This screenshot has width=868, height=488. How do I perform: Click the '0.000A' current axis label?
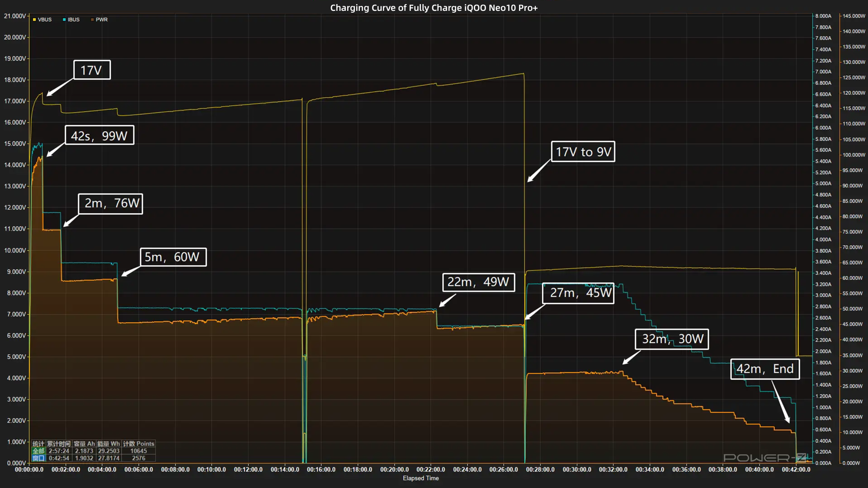(x=823, y=463)
